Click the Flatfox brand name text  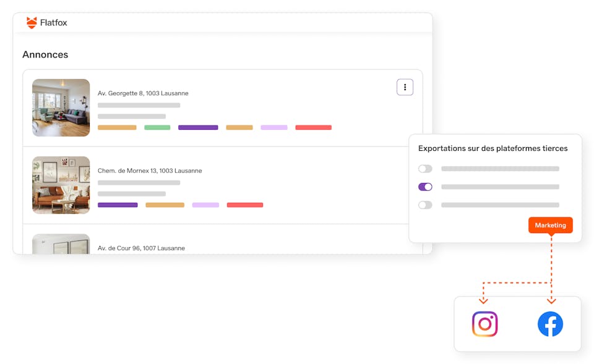click(x=54, y=23)
